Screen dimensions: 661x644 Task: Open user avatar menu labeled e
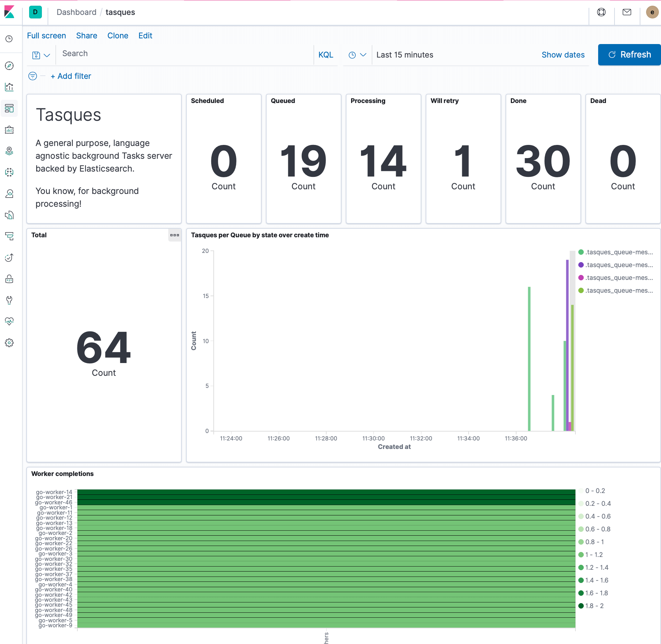(652, 12)
